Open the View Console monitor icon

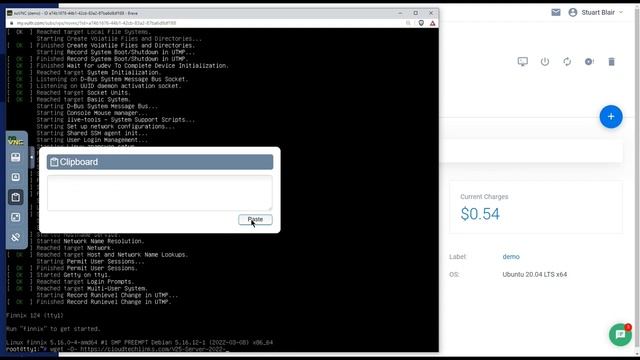[x=522, y=62]
